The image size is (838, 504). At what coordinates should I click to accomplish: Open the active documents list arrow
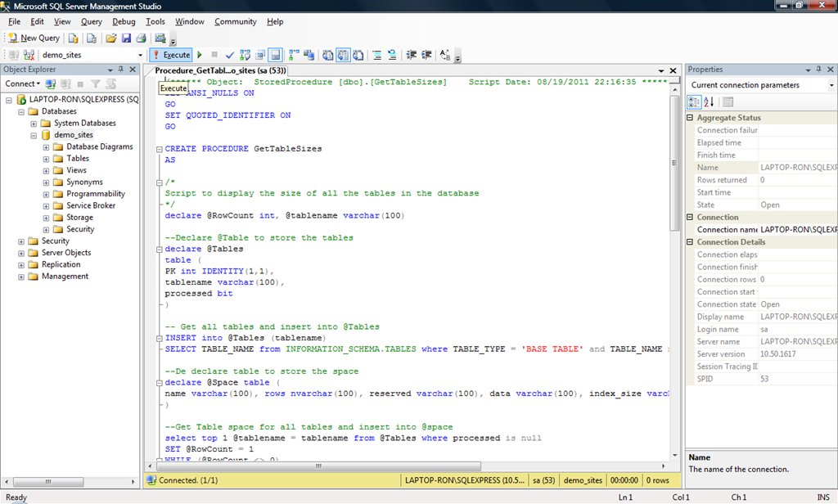(661, 70)
